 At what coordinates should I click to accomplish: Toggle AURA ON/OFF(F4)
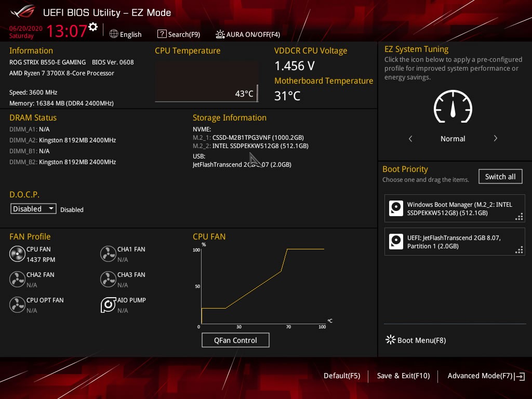253,34
